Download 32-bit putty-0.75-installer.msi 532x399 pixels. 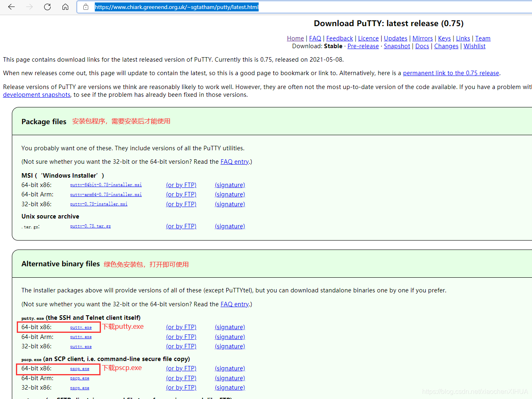[x=98, y=204]
